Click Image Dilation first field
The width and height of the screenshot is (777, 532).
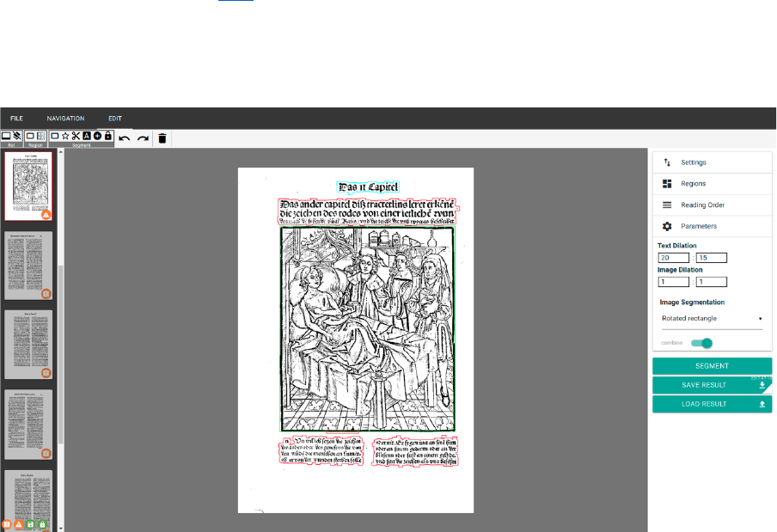[x=674, y=282]
